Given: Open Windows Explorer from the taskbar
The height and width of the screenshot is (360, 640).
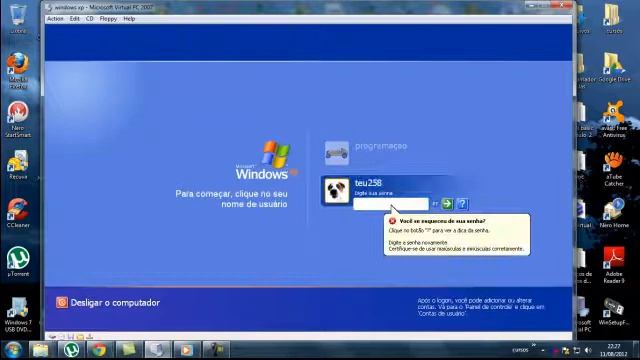Looking at the screenshot, I should click(x=41, y=350).
